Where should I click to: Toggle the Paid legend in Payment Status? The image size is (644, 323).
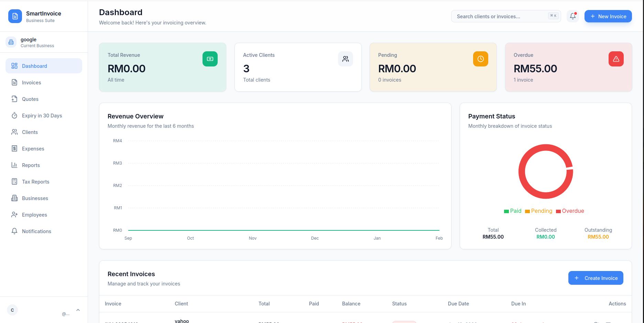click(x=513, y=211)
